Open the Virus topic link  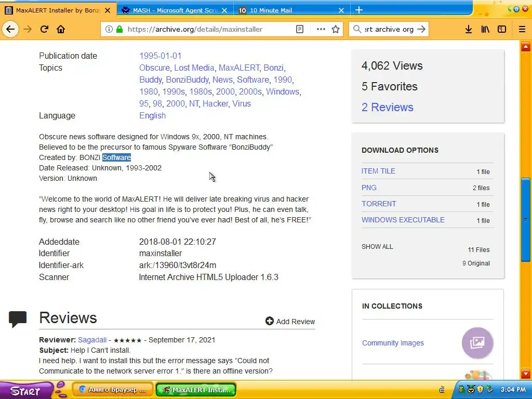coord(242,103)
